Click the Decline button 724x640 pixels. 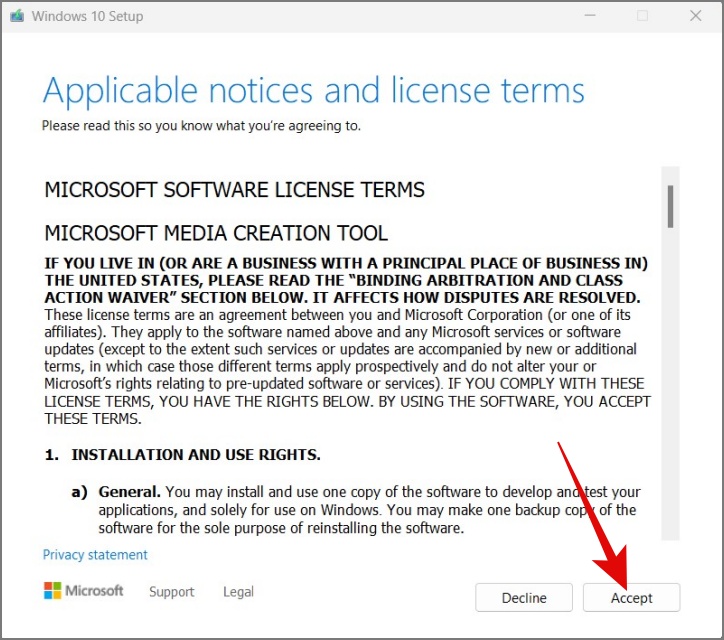point(524,598)
